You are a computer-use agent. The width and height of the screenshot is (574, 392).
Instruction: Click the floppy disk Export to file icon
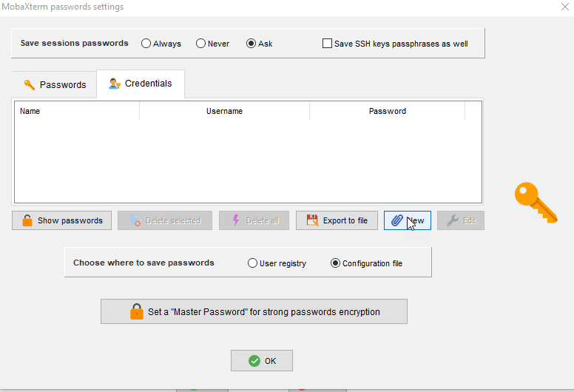click(312, 220)
